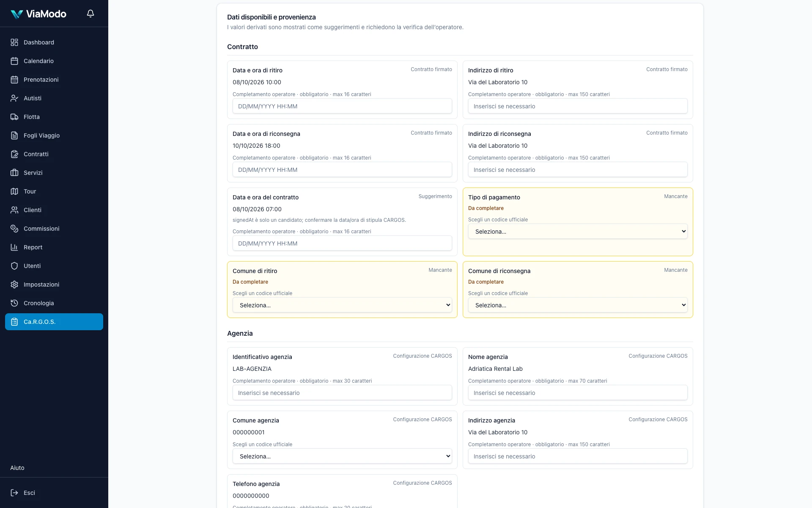Open the Comune di riconsegna dropdown

[578, 305]
